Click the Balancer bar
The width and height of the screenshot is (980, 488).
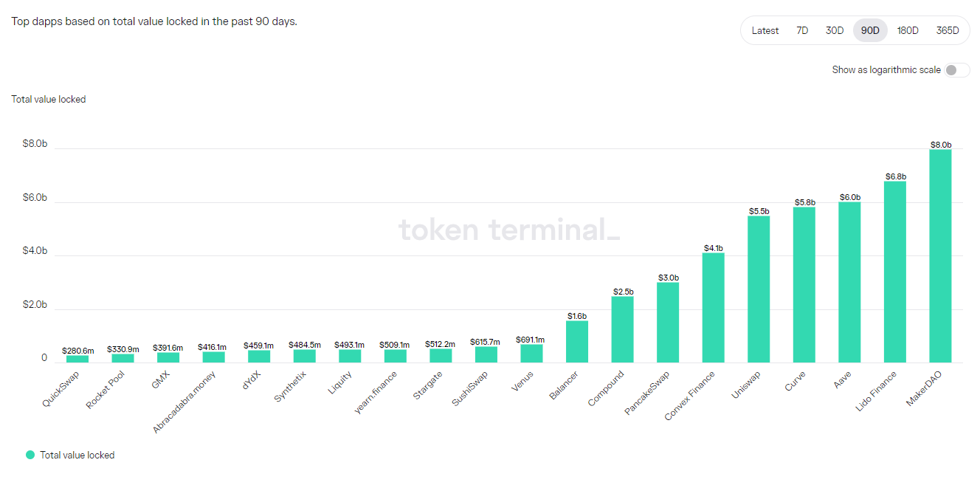click(577, 341)
